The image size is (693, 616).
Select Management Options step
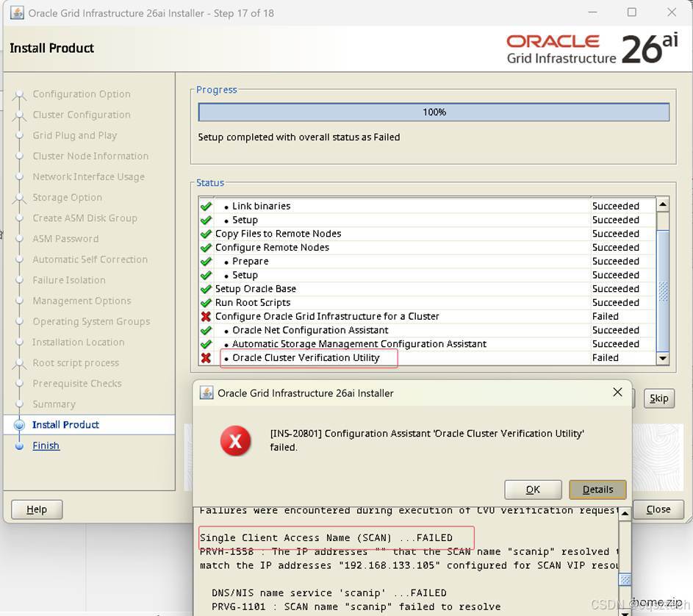82,301
